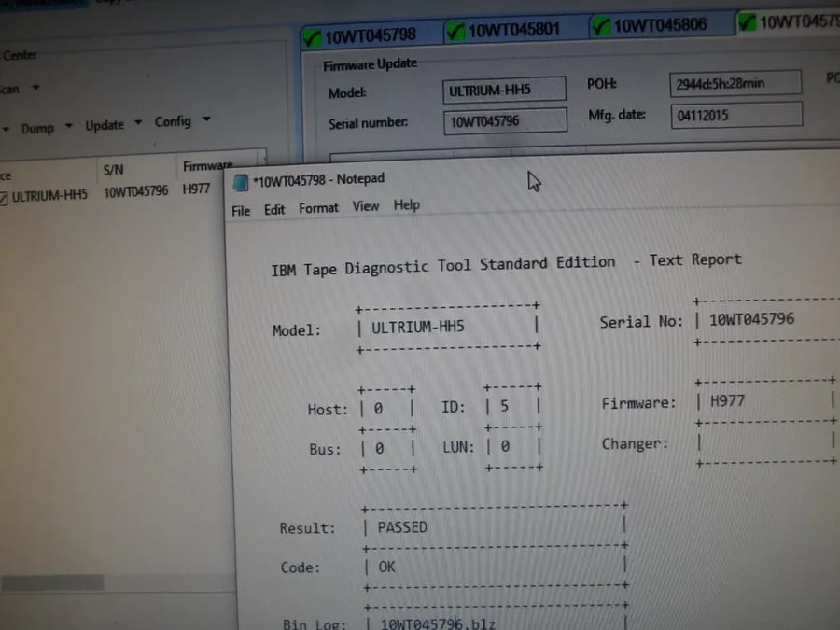This screenshot has width=840, height=630.
Task: Toggle the ULTRIUM-HH5 device checkbox
Action: pos(3,198)
